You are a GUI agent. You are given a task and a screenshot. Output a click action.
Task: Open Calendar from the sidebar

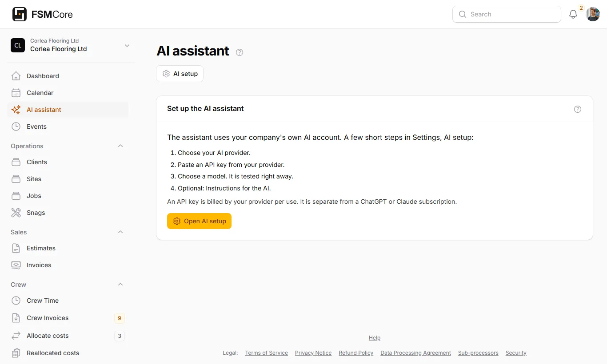point(68,93)
